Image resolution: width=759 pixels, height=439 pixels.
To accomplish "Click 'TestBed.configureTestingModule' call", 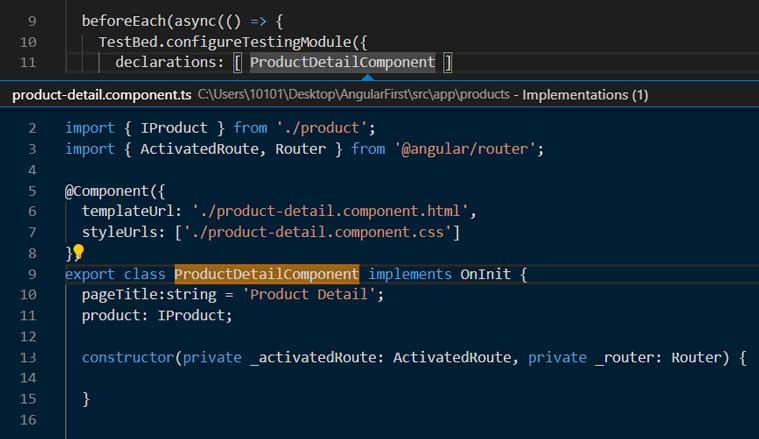I will (225, 42).
